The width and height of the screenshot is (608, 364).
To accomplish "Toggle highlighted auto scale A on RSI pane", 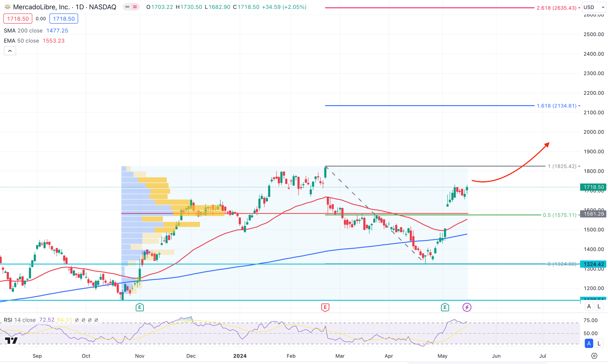I will (589, 343).
